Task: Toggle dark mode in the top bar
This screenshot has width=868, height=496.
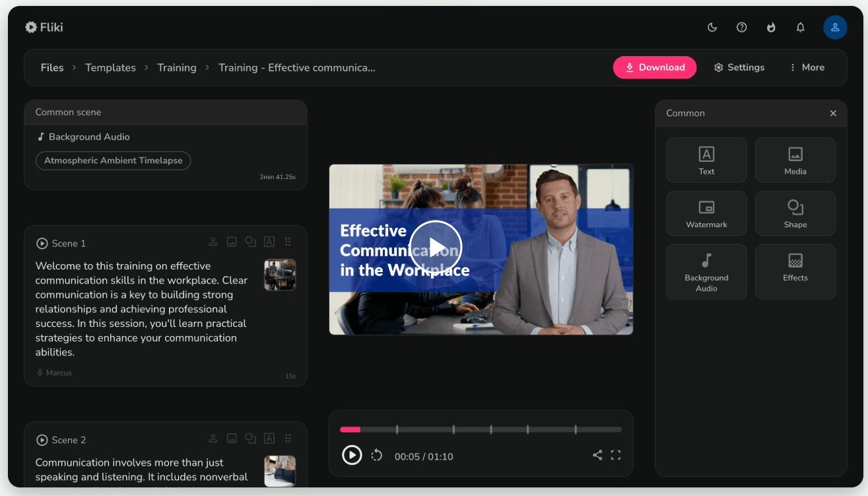Action: [x=712, y=27]
